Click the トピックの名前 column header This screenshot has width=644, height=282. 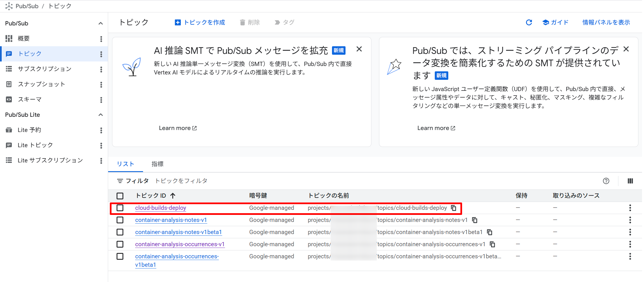pos(329,196)
